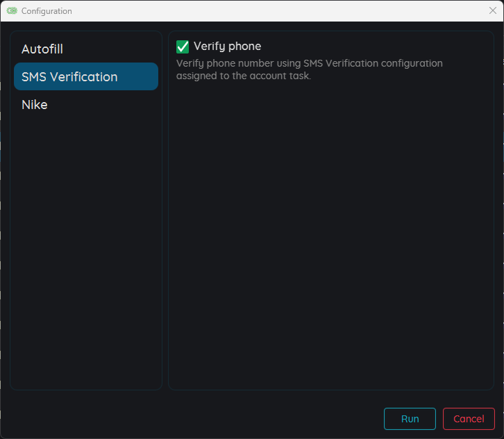This screenshot has height=439, width=504.
Task: Click the Verify phone description's first line
Action: tap(309, 63)
